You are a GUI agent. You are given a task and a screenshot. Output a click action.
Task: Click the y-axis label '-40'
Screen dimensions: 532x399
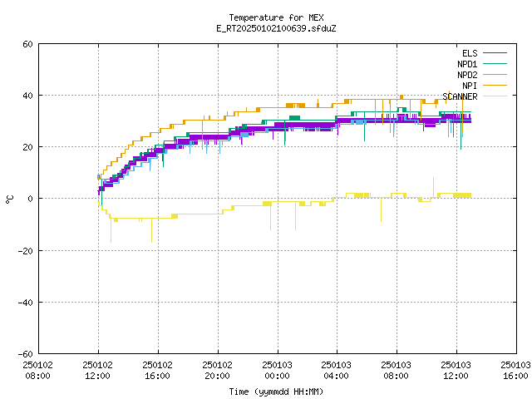pos(26,303)
